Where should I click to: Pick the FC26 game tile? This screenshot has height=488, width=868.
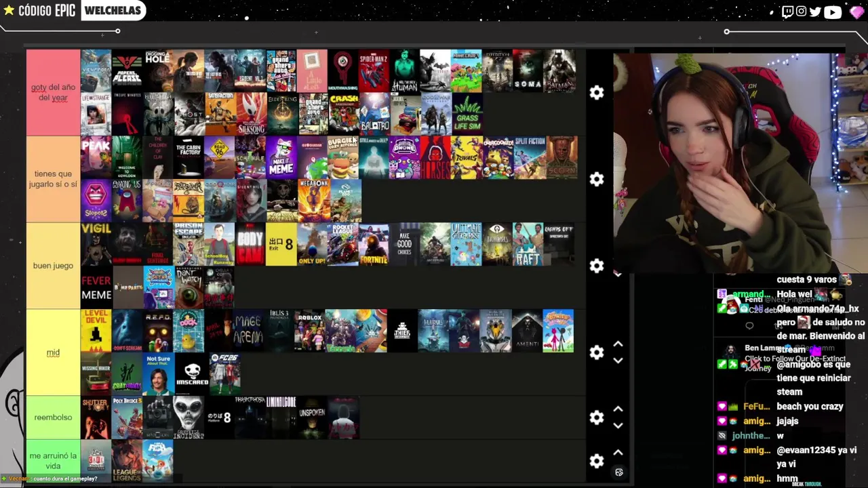pos(224,374)
